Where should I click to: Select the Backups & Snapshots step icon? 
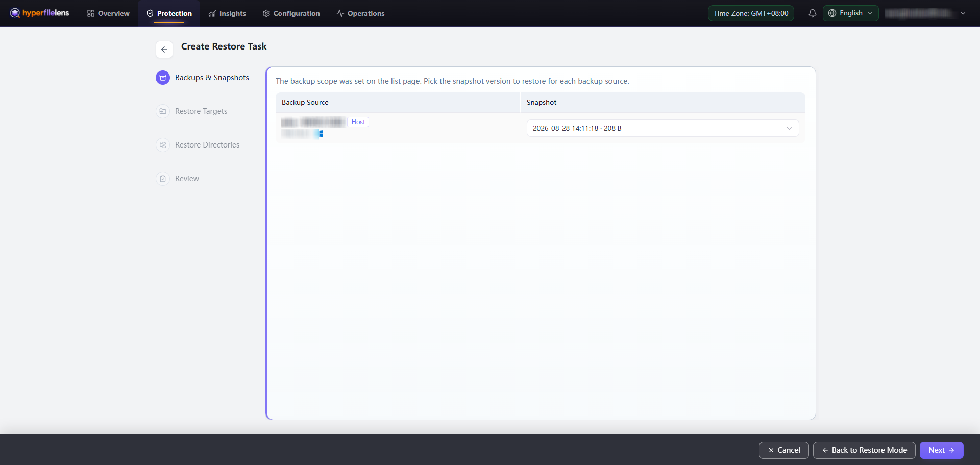click(x=163, y=78)
